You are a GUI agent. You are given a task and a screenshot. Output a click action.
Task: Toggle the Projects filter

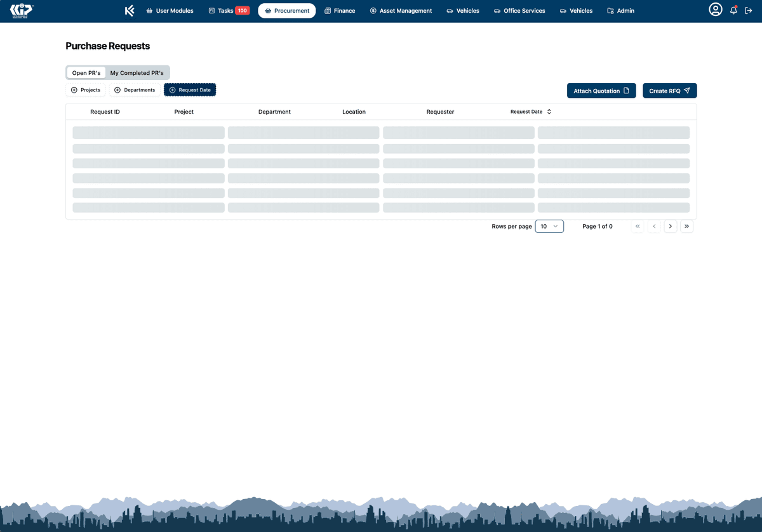[85, 90]
